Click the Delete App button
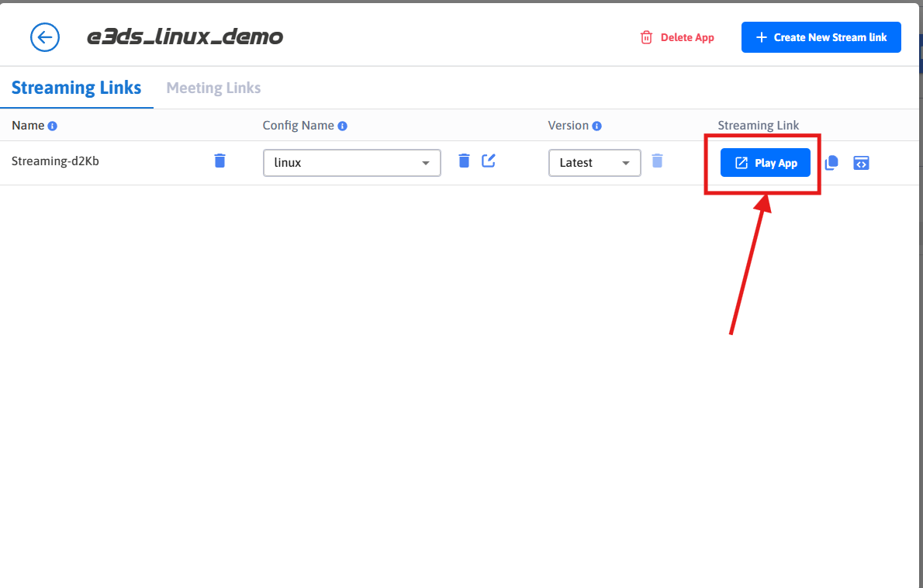The height and width of the screenshot is (588, 923). 677,37
